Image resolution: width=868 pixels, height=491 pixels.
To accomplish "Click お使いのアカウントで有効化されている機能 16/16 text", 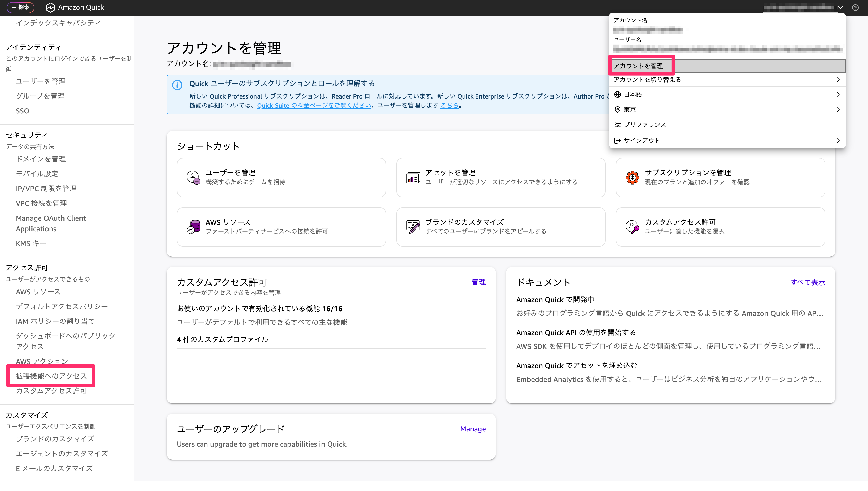I will pyautogui.click(x=259, y=308).
